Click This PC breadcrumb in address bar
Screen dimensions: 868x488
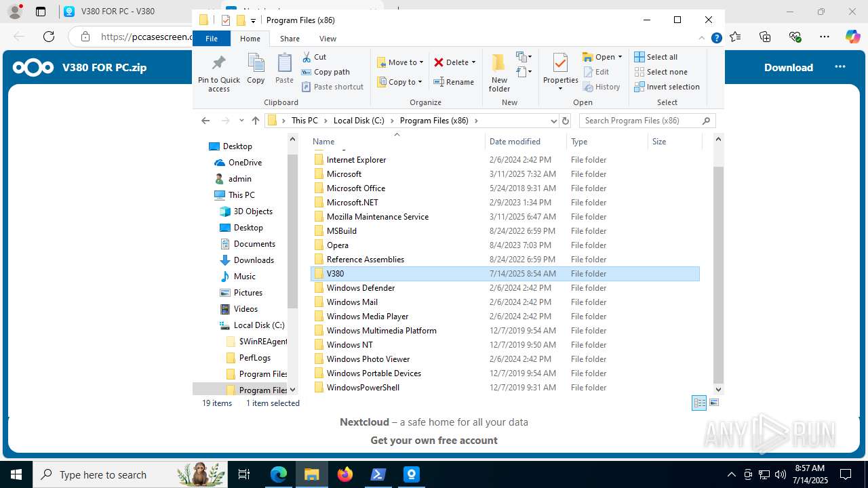coord(304,121)
